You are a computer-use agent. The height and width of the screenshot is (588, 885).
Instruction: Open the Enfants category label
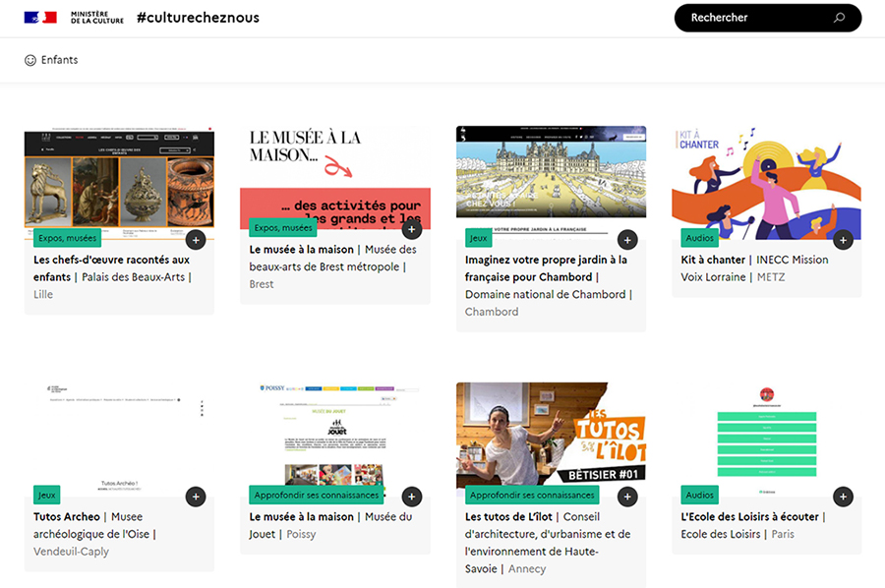point(59,60)
